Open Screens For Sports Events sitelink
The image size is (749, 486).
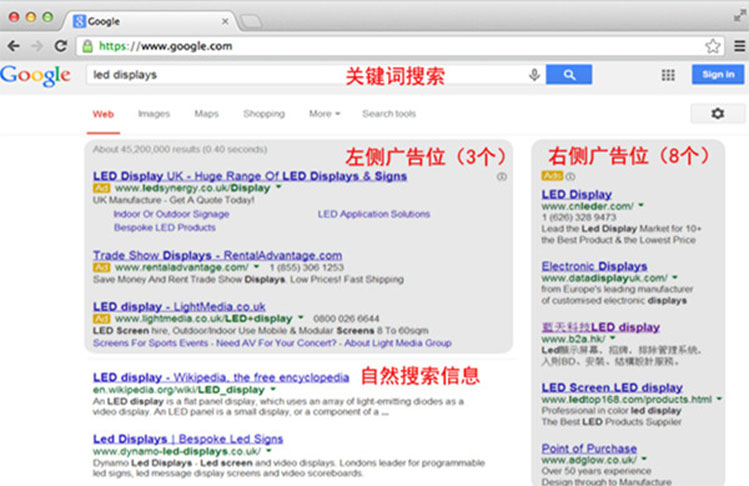click(150, 343)
